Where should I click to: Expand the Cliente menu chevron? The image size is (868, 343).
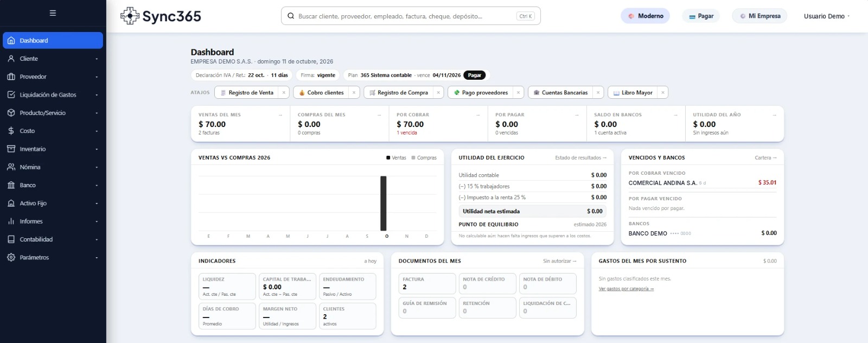(x=97, y=59)
